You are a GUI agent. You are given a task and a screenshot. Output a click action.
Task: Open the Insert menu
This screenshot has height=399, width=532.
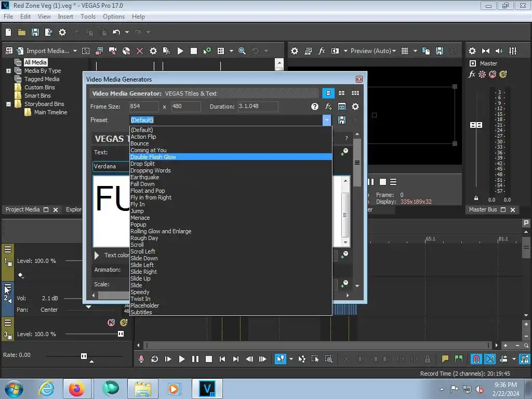[x=65, y=16]
